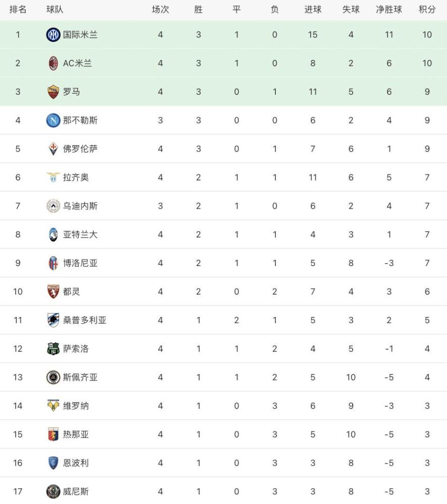
Task: Click the Roma club badge
Action: 53,92
